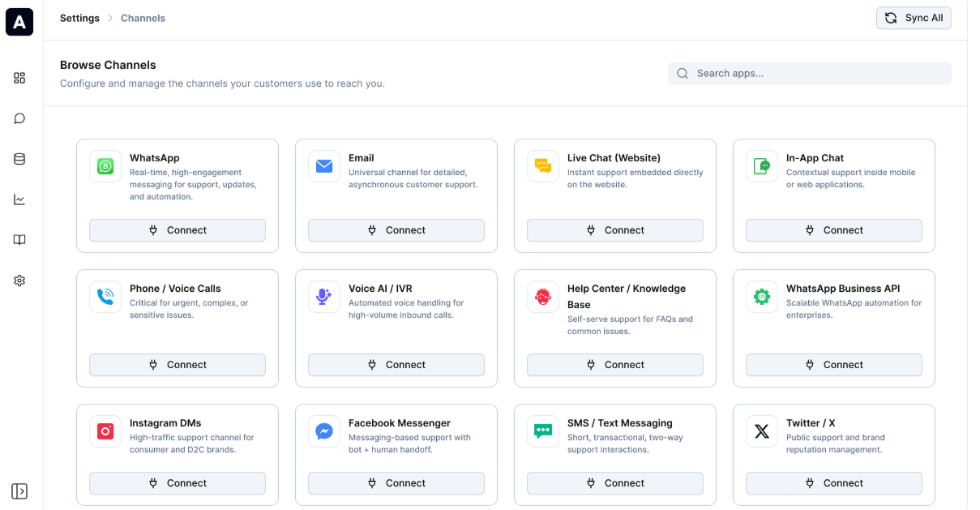Open the database icon in the sidebar
The image size is (980, 510).
(x=19, y=159)
